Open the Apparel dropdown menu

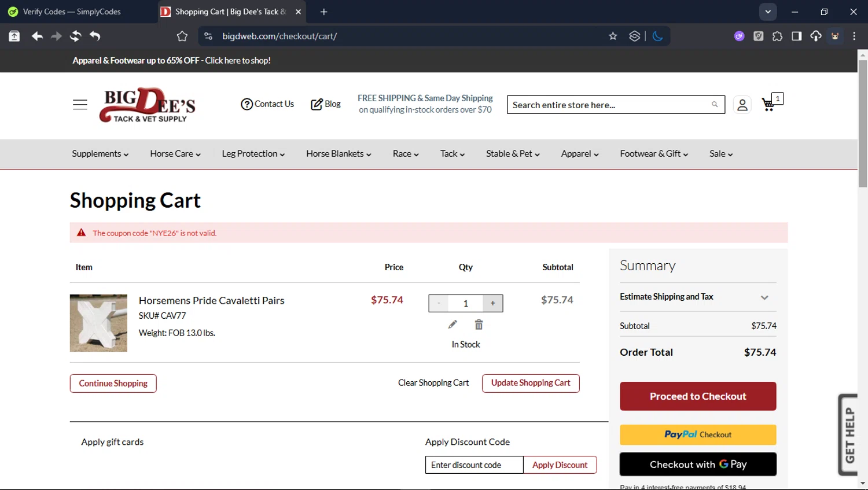coord(580,154)
